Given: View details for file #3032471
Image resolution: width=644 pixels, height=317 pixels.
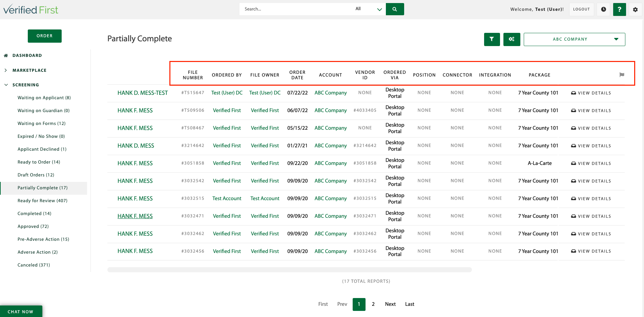Looking at the screenshot, I should coord(591,216).
